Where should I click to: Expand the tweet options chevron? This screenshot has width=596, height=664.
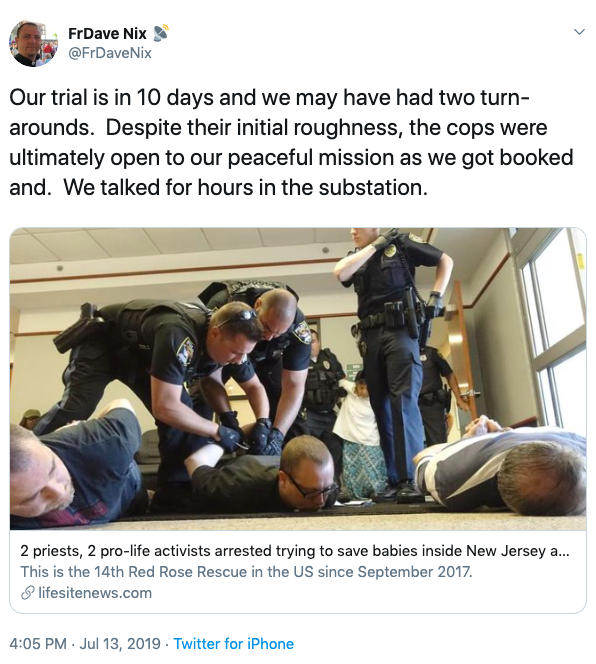click(x=579, y=32)
